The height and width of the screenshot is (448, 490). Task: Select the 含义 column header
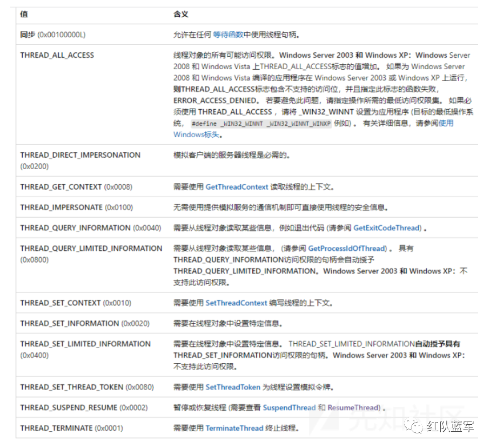click(x=181, y=14)
